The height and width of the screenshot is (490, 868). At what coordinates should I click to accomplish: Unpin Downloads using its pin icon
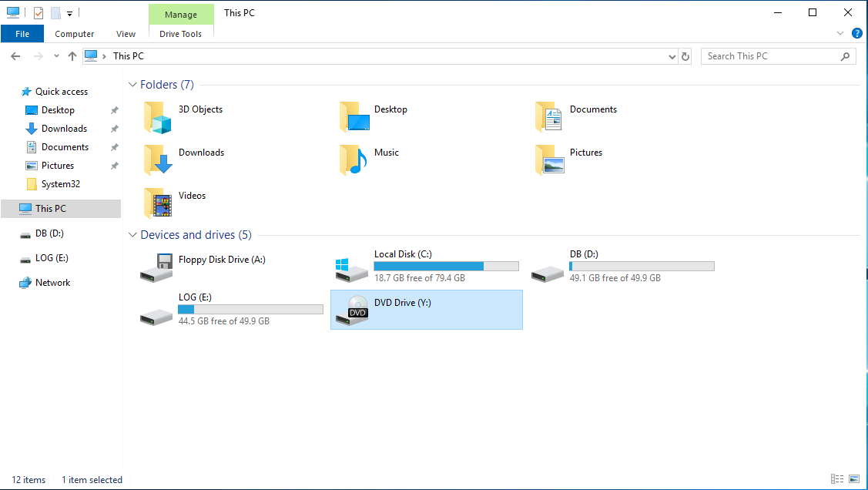tap(115, 129)
